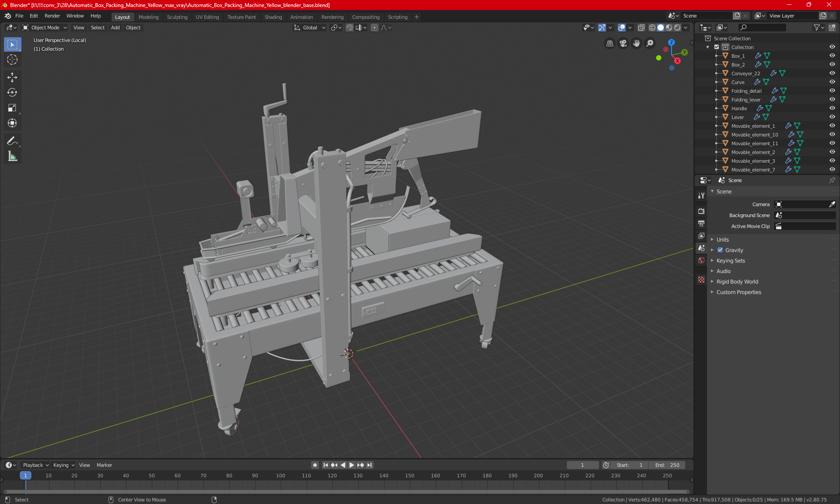
Task: Open the World properties tab
Action: [x=701, y=260]
